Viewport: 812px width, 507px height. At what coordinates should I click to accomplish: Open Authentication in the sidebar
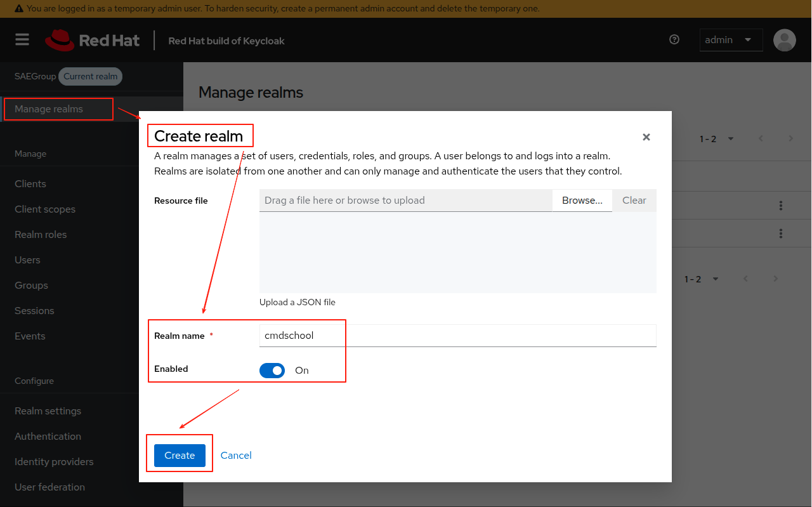click(x=48, y=437)
